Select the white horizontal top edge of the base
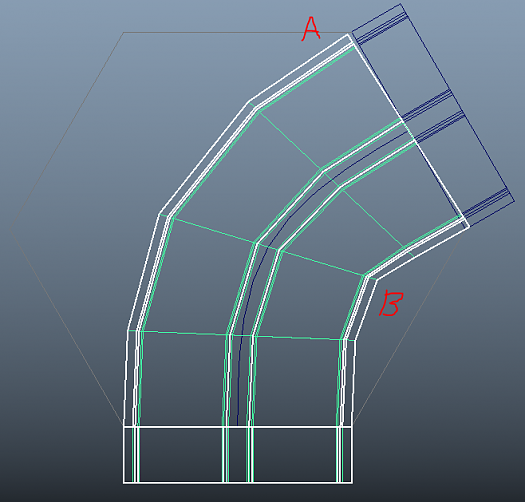This screenshot has width=525, height=502. pyautogui.click(x=238, y=427)
